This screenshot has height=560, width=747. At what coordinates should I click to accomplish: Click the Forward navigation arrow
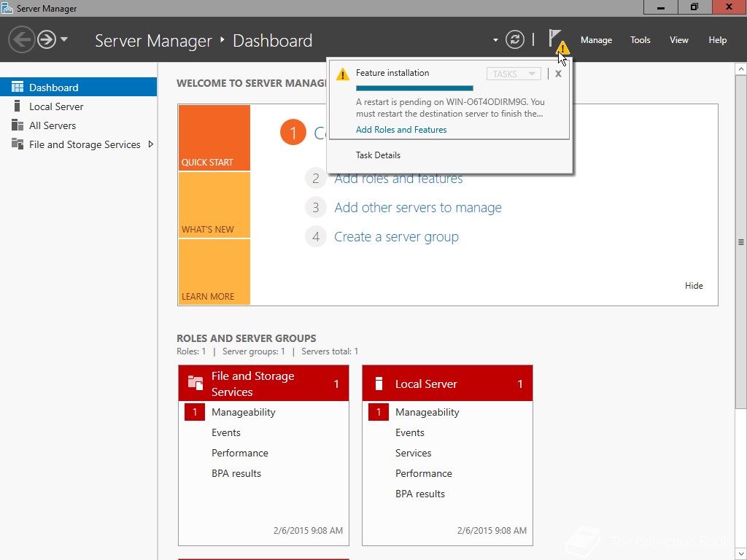[47, 39]
